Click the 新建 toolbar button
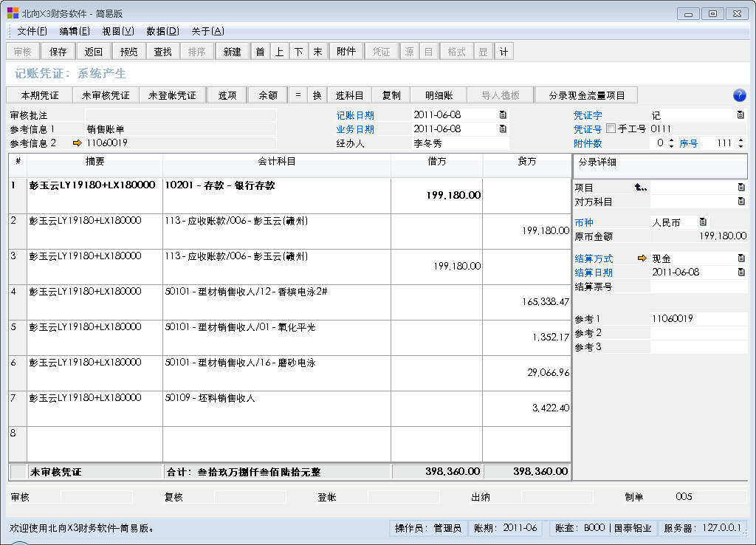 (232, 52)
